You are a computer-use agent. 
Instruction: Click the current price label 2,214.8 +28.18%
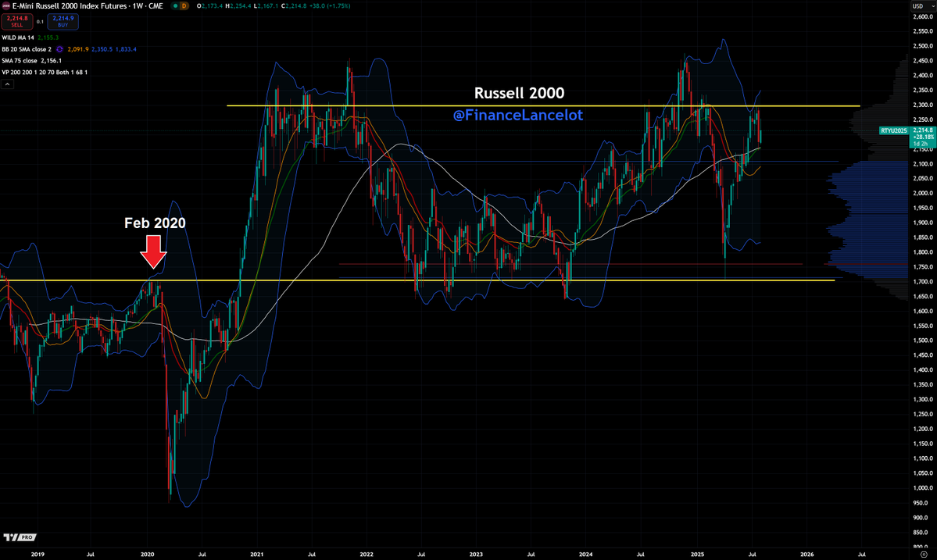point(923,137)
